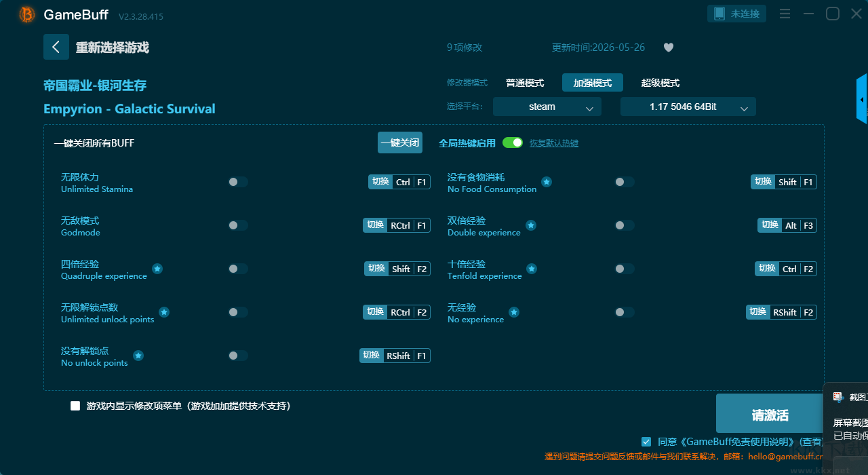Image resolution: width=868 pixels, height=475 pixels.
Task: Click star icon beside Tenfold experience
Action: pyautogui.click(x=532, y=269)
